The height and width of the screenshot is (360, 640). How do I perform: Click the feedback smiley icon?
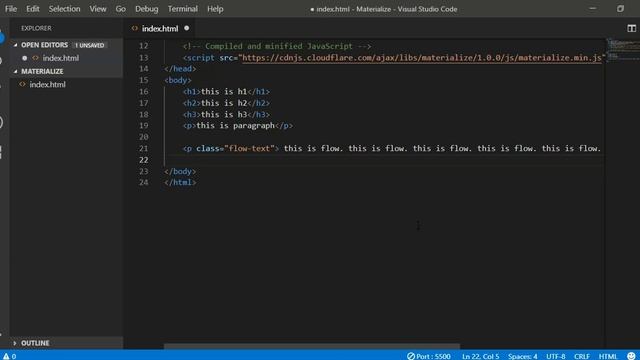click(x=631, y=356)
